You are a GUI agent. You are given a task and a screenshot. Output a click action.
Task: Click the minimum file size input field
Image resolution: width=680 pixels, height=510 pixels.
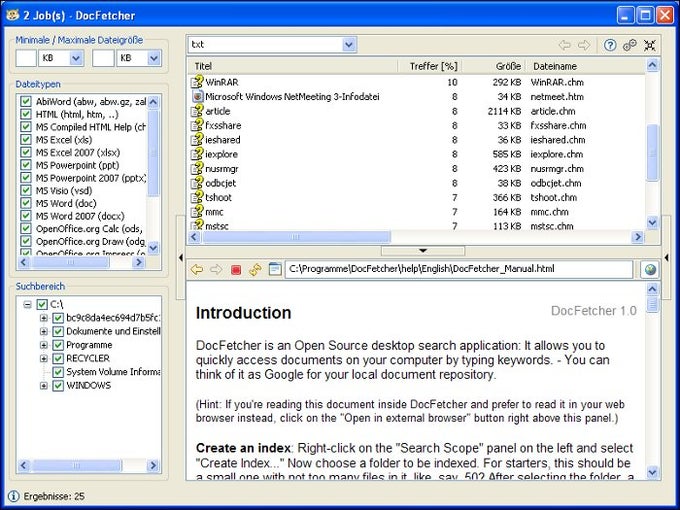[x=26, y=58]
